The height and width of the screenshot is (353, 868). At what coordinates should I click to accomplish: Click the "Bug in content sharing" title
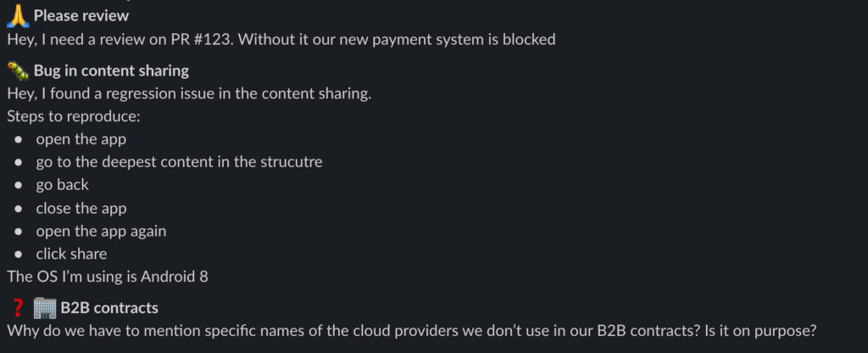tap(111, 70)
